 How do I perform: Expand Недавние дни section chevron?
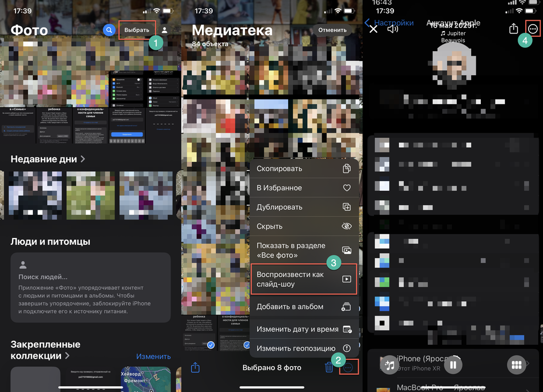point(83,159)
